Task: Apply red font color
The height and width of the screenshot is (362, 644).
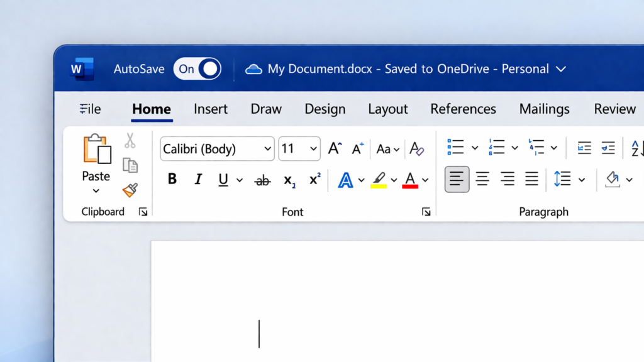Action: pos(410,180)
